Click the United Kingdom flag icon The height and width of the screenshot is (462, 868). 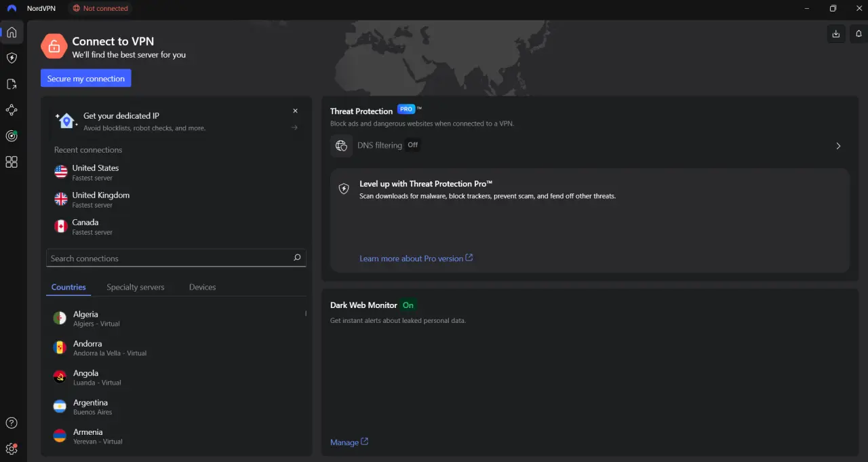(x=61, y=199)
